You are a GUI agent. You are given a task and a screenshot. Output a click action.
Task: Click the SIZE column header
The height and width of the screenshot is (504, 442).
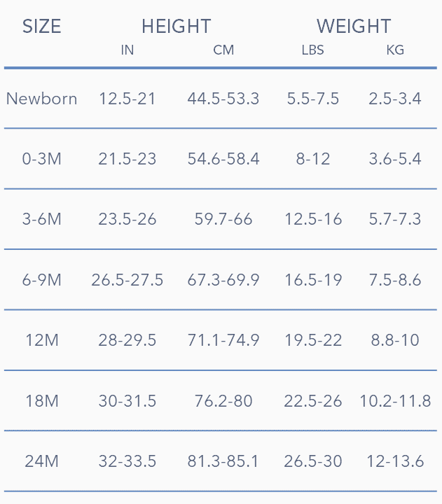(42, 27)
